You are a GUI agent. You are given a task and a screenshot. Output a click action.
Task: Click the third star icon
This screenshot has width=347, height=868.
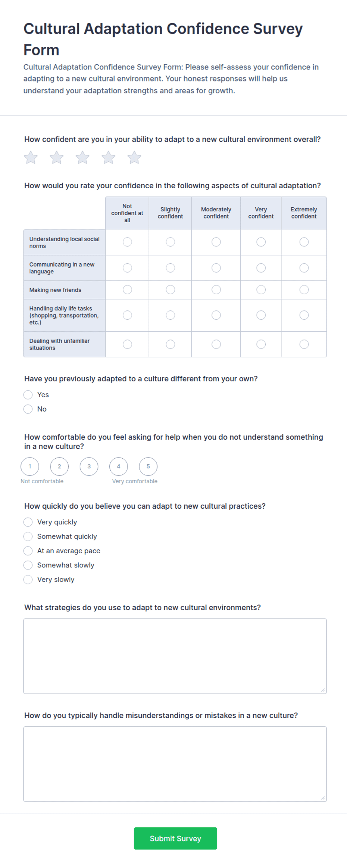(82, 158)
